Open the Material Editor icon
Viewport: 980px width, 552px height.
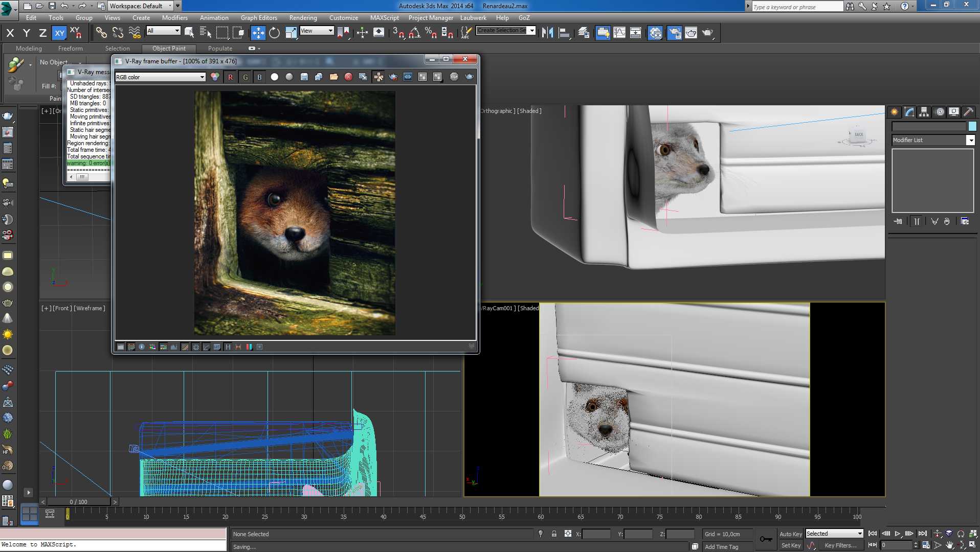(x=655, y=33)
